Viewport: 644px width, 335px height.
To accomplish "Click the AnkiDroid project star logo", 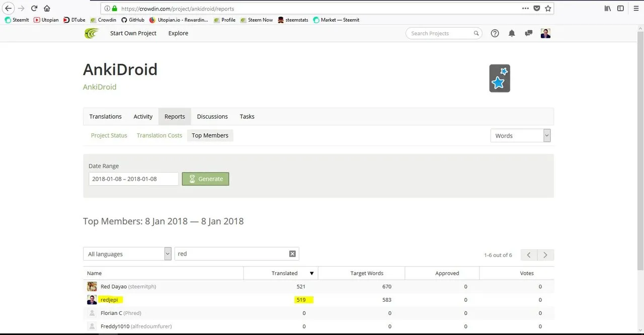I will 500,78.
